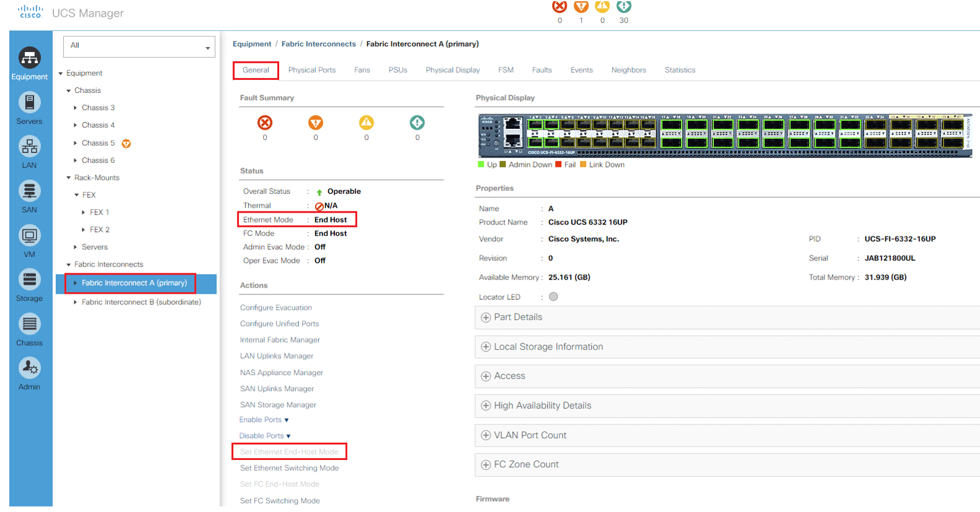Click Configure Evacuation action
980x512 pixels.
[276, 308]
